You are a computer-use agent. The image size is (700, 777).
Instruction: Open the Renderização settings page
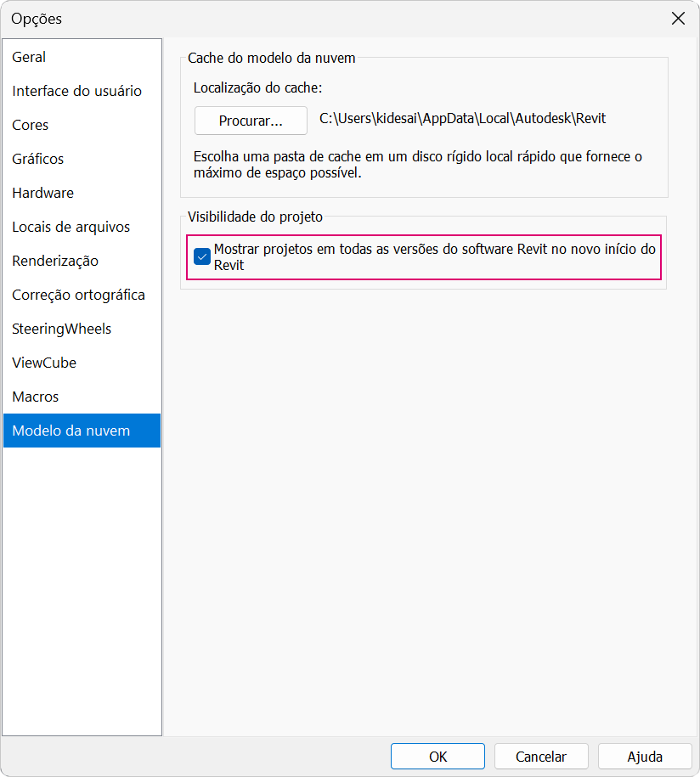click(55, 261)
